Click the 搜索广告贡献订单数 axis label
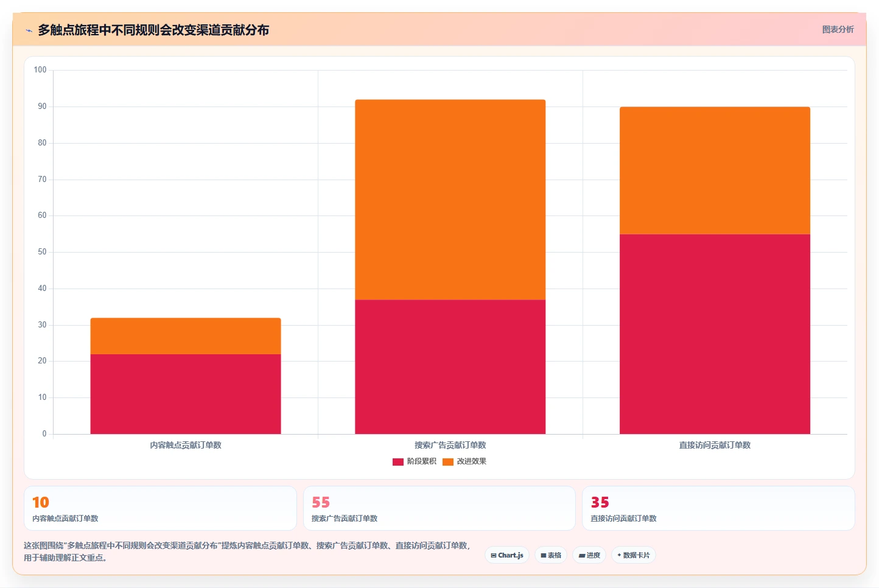879x588 pixels. point(450,445)
